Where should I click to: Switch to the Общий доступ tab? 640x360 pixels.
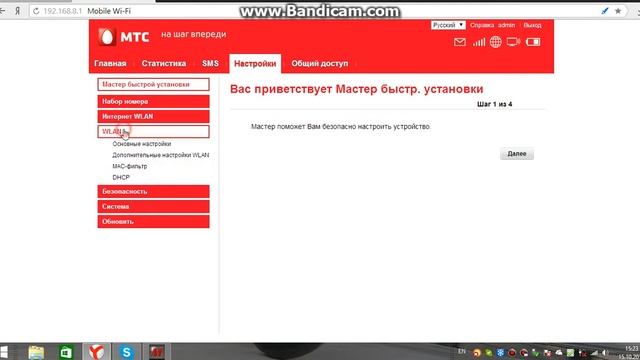(x=320, y=64)
